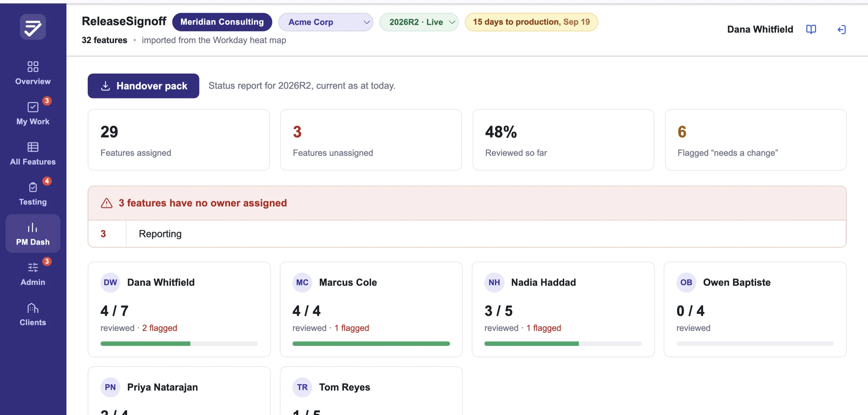
Task: Click the Tom Reyes name
Action: coord(344,387)
